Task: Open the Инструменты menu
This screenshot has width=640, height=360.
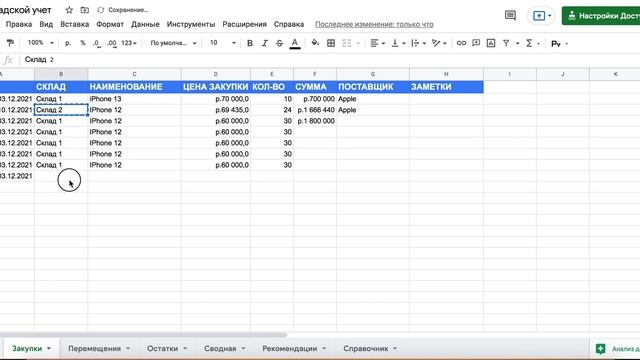Action: point(191,24)
